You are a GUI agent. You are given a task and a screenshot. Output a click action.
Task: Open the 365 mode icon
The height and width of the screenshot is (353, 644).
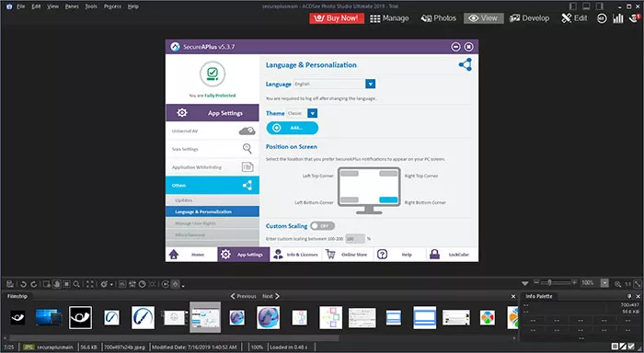coord(602,18)
